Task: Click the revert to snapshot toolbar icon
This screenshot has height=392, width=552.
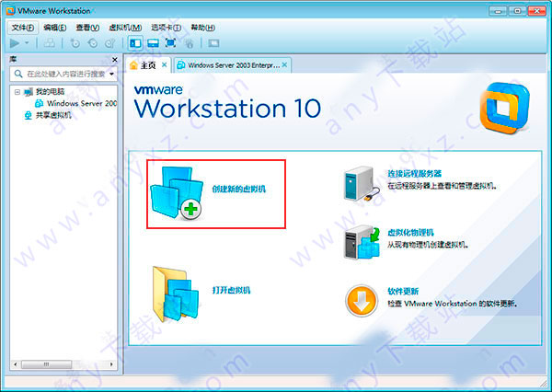Action: (93, 43)
